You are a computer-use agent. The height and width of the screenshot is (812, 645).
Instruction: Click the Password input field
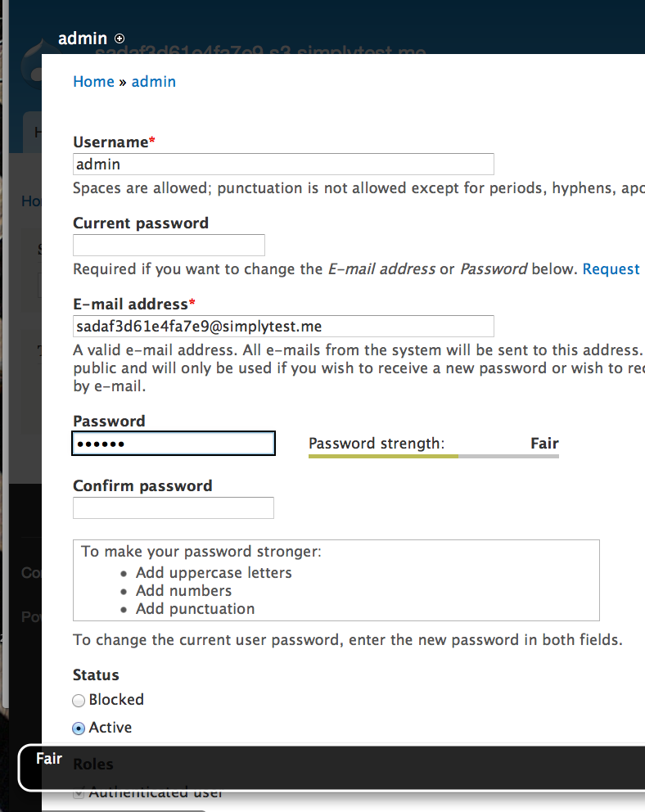tap(173, 443)
